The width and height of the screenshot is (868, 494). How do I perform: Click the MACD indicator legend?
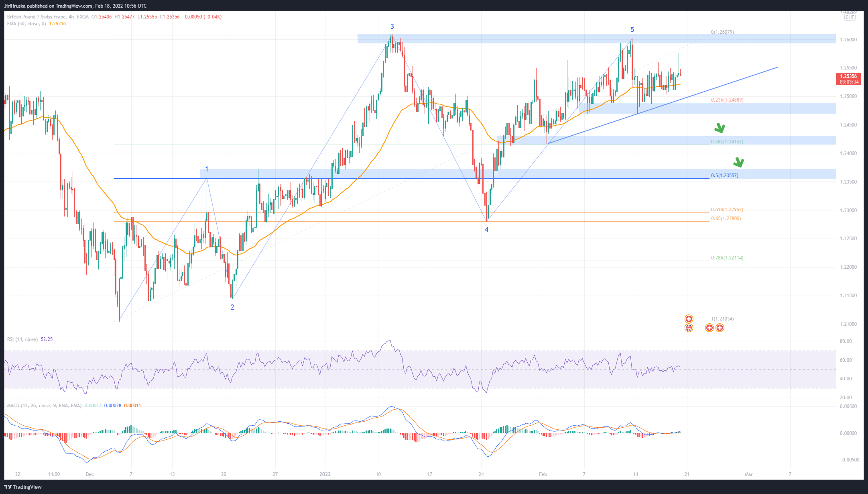tap(44, 406)
